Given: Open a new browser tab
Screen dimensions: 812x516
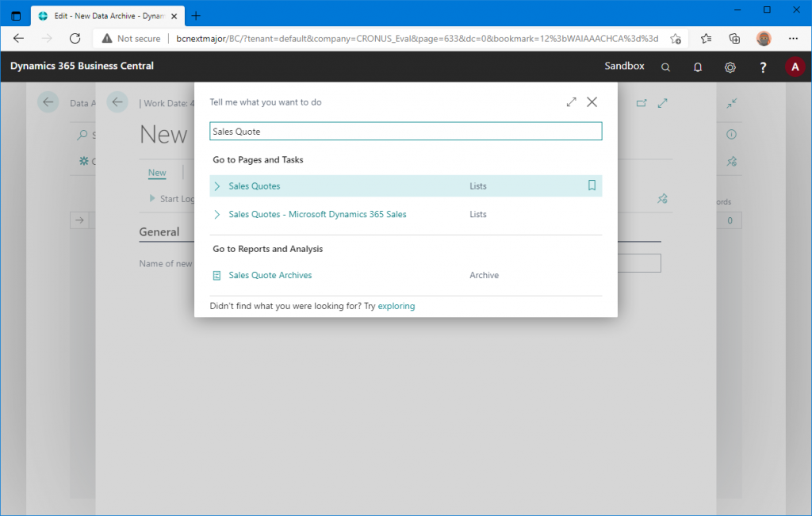Looking at the screenshot, I should 196,16.
